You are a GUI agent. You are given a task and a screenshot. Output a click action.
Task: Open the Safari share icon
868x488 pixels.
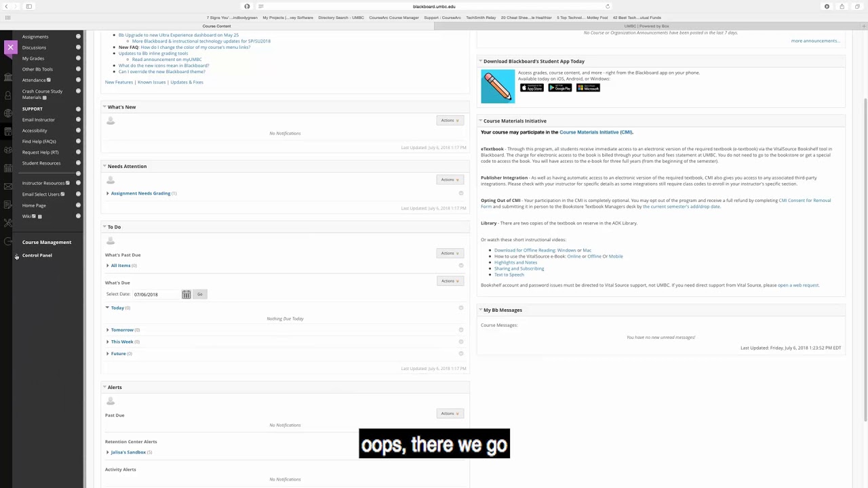[842, 7]
